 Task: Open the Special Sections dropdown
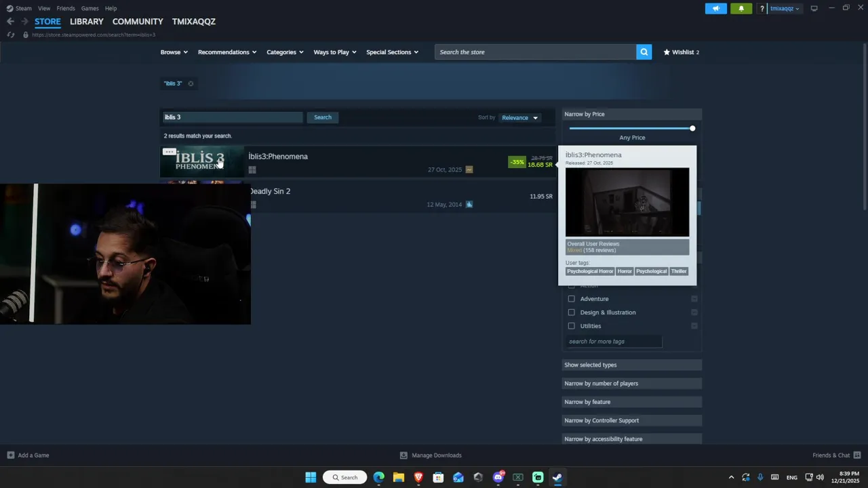pyautogui.click(x=392, y=52)
